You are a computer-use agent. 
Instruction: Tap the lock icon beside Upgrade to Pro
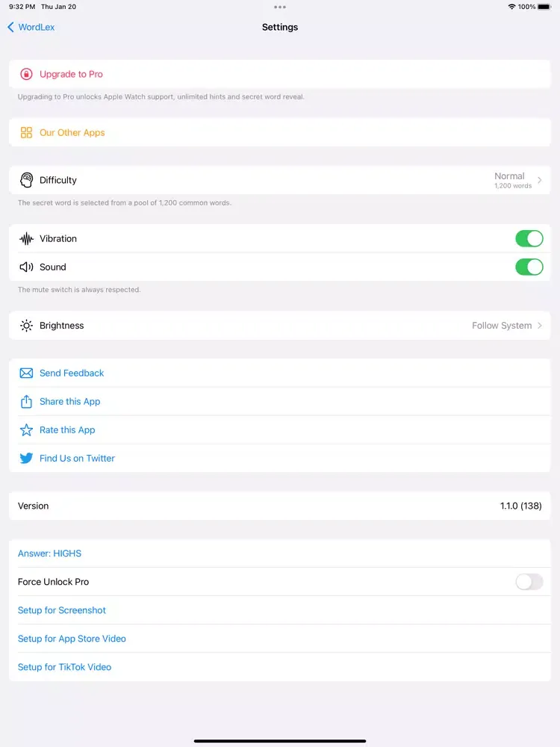tap(26, 74)
